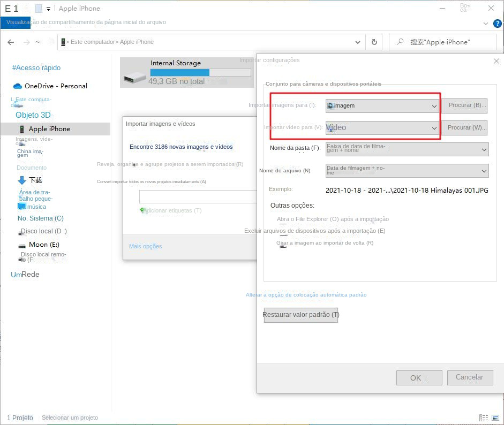Select 'música' in the sidebar
The height and width of the screenshot is (425, 504).
coord(36,207)
